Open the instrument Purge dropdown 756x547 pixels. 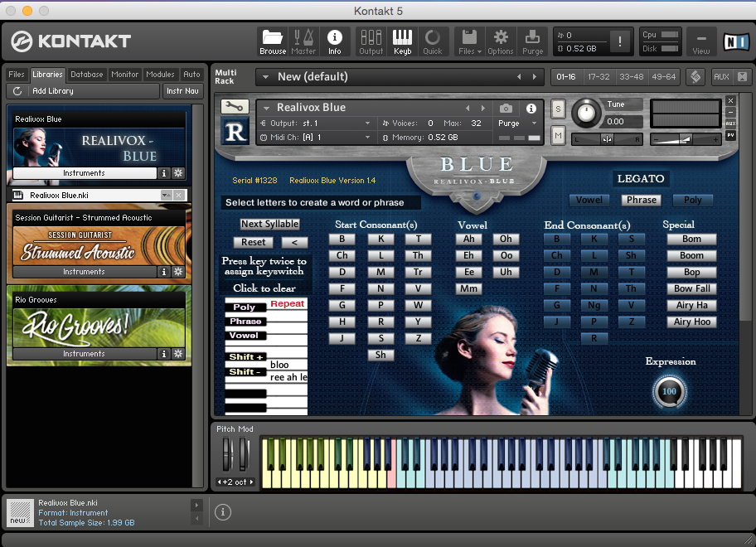[534, 123]
